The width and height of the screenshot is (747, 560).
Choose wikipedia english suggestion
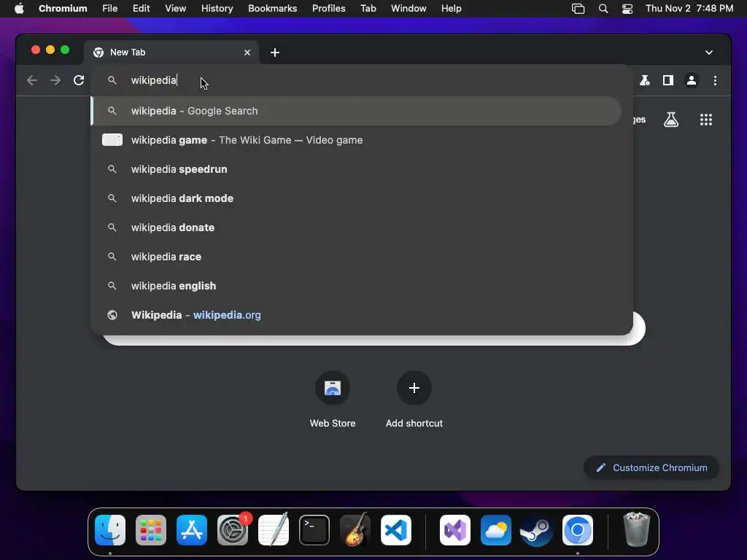click(x=356, y=286)
